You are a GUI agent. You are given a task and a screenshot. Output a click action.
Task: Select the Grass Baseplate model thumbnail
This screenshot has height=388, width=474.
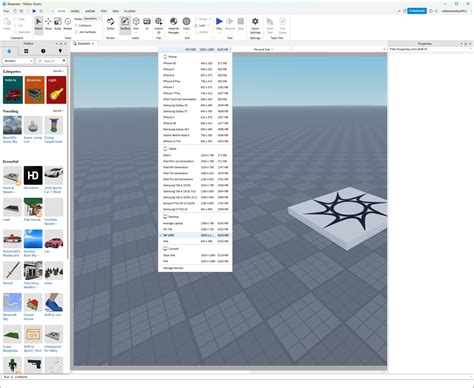point(12,334)
